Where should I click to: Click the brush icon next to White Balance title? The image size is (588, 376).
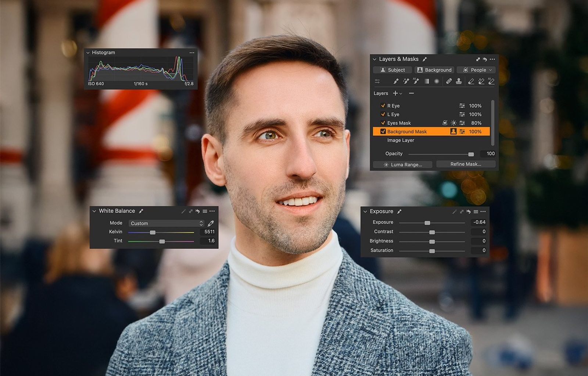tap(141, 211)
